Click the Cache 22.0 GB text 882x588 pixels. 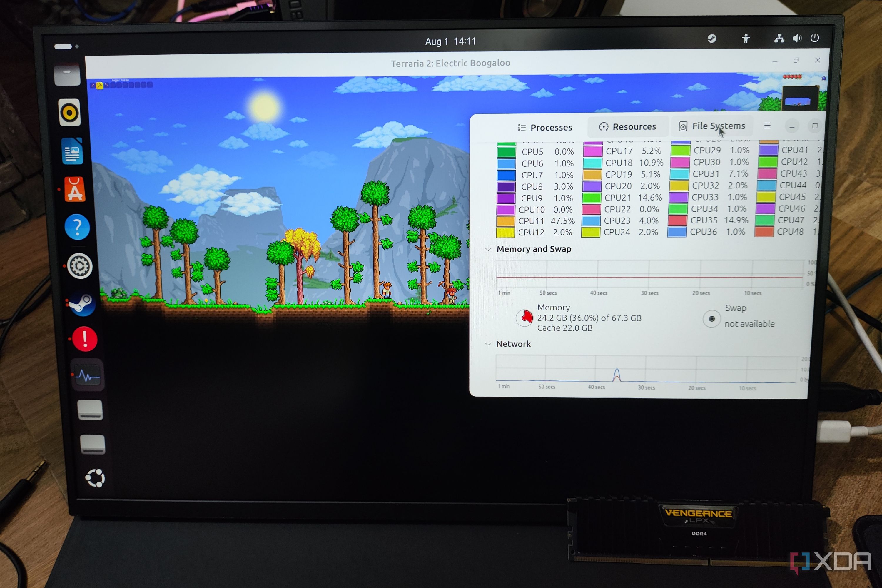(564, 328)
